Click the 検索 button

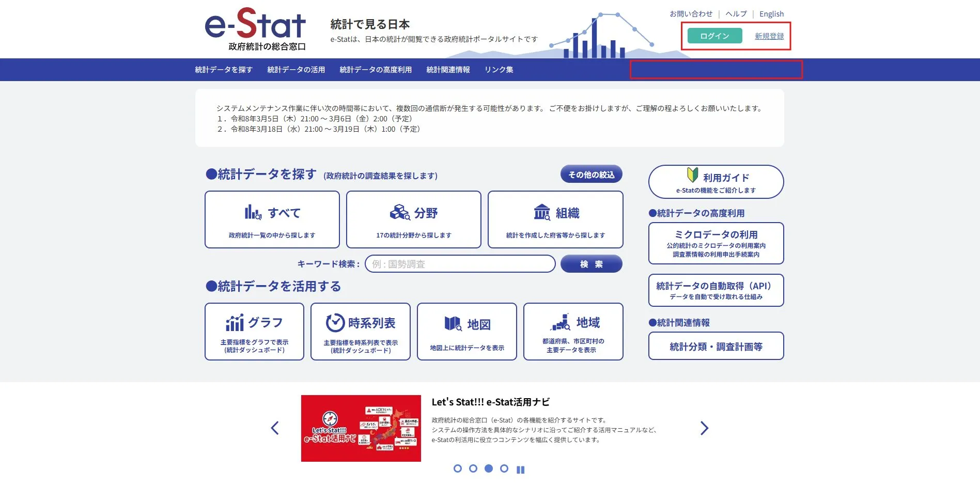coord(592,264)
